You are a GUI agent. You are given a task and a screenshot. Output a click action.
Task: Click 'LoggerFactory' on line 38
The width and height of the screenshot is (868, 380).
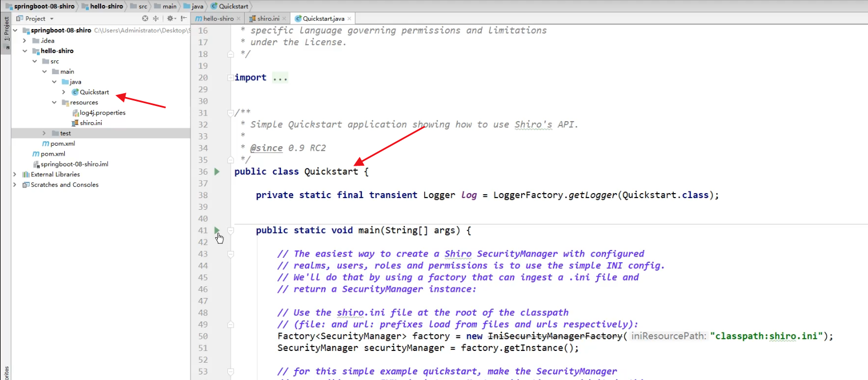[x=528, y=195]
